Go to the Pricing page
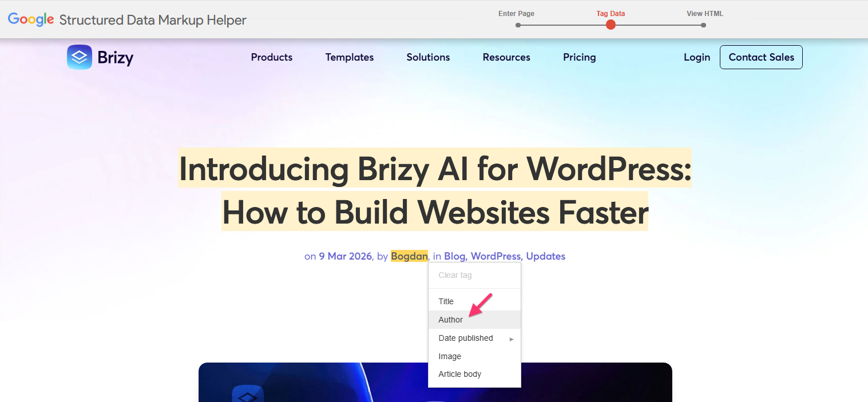The width and height of the screenshot is (868, 402). coord(580,57)
